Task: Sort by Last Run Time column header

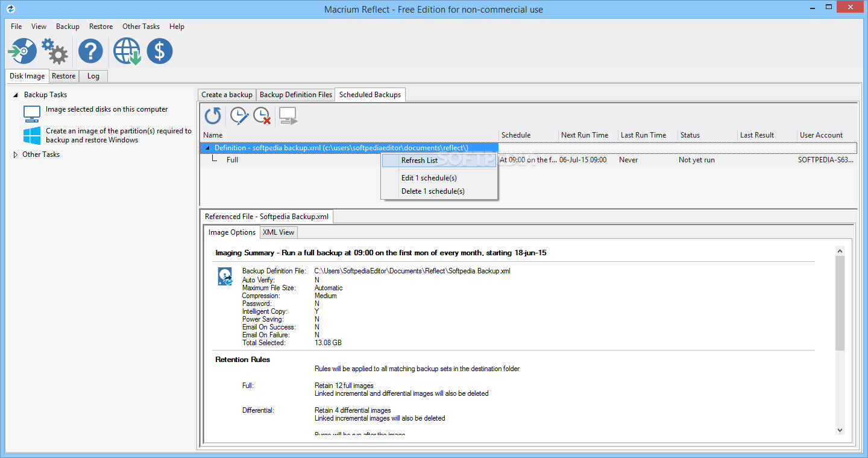Action: pos(648,135)
